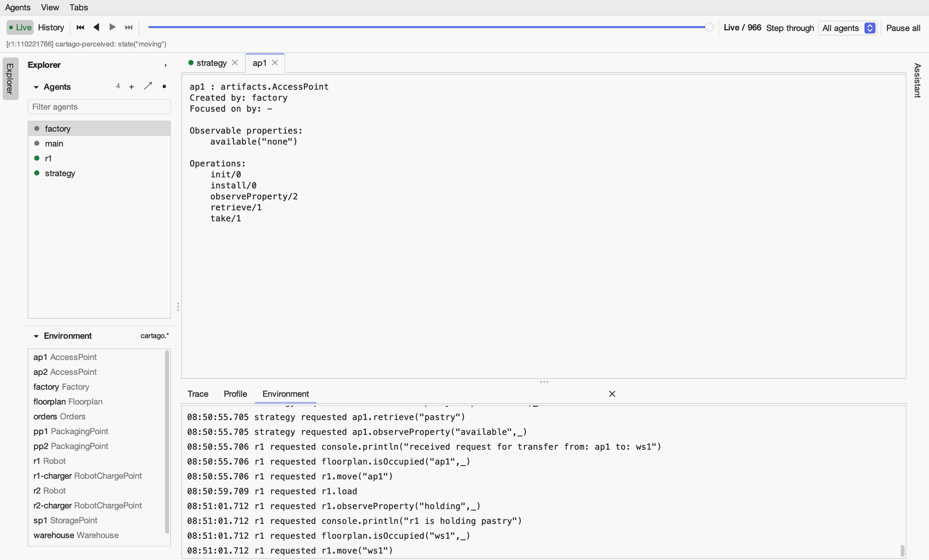This screenshot has height=560, width=929.
Task: Open pp2 PackagingPoint artifact
Action: click(x=97, y=446)
